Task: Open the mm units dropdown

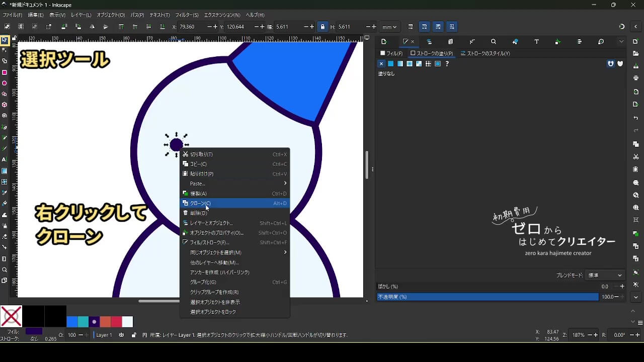Action: click(389, 27)
